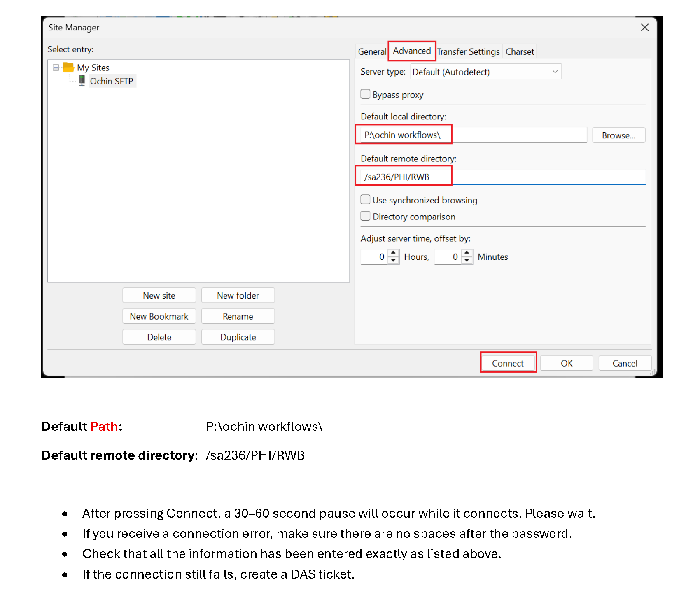The width and height of the screenshot is (700, 600).
Task: Open the Transfer Settings tab
Action: [468, 51]
